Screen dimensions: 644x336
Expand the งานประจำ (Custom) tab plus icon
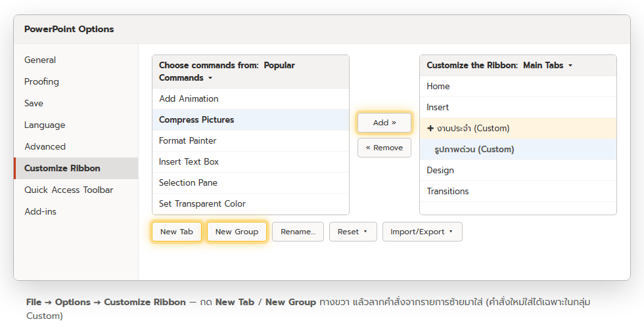pos(430,129)
